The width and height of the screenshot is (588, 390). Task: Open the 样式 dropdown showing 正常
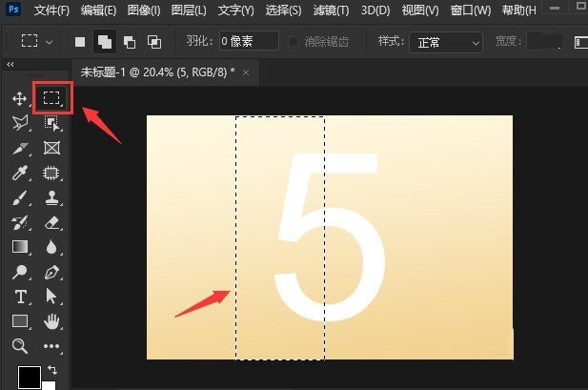tap(446, 42)
